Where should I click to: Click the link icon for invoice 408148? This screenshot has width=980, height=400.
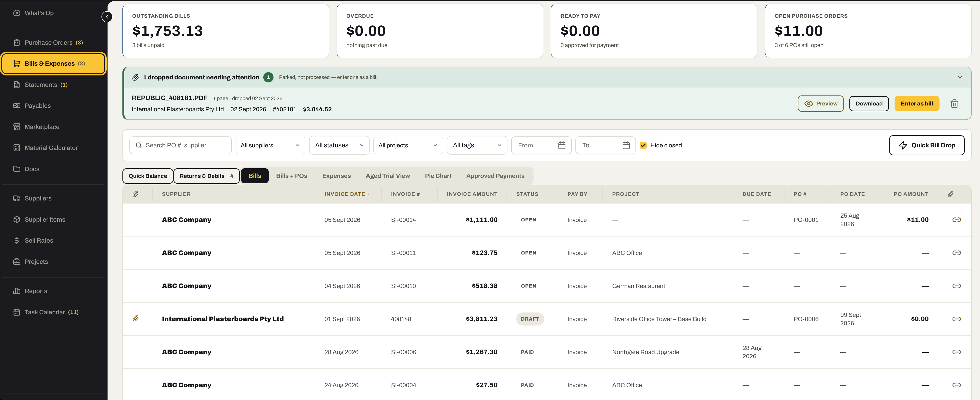(x=956, y=319)
